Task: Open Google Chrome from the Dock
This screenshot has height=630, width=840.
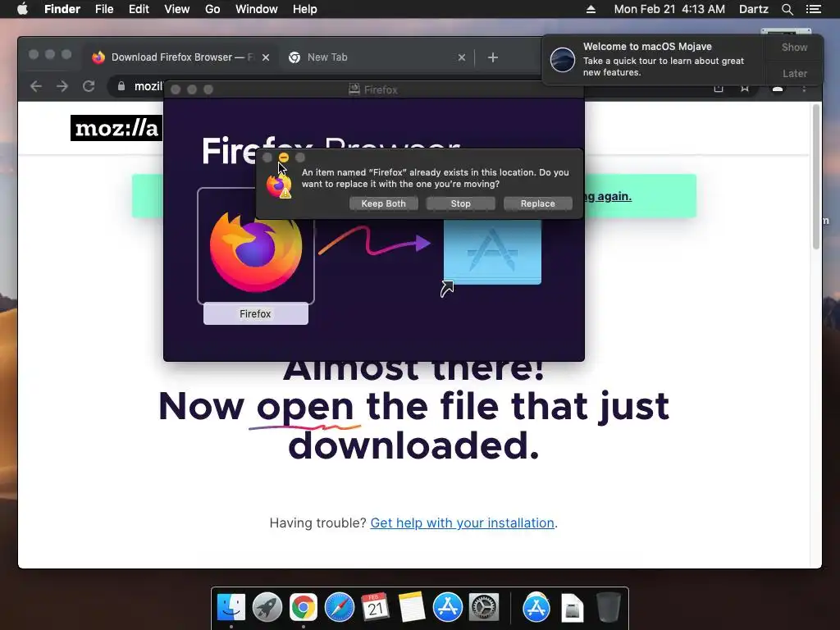Action: tap(304, 608)
